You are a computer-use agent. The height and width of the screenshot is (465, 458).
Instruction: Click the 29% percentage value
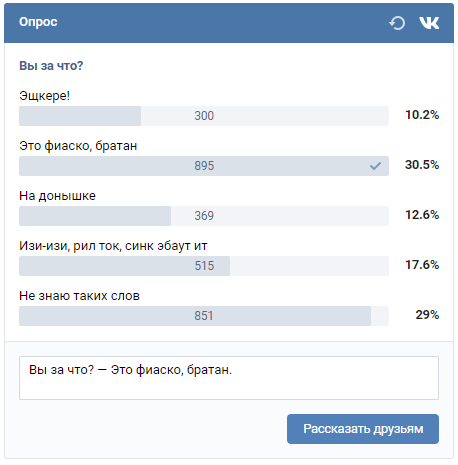pyautogui.click(x=427, y=315)
